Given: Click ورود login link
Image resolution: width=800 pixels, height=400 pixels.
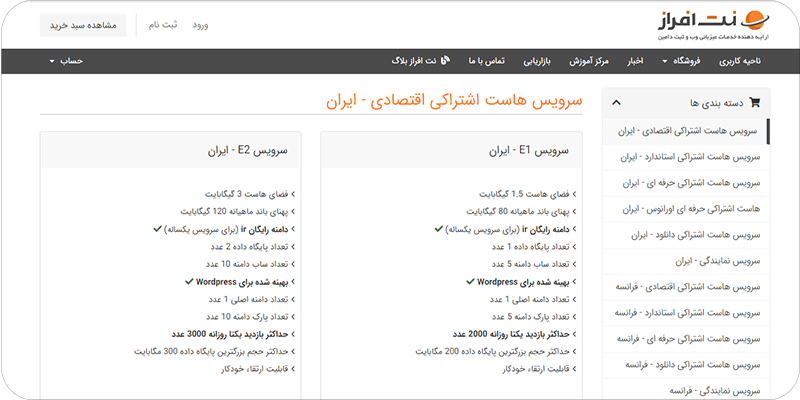Looking at the screenshot, I should (x=200, y=25).
